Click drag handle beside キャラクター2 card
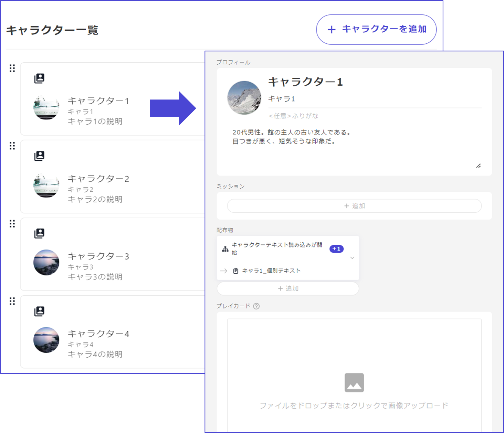Viewport: 504px width, 433px height. point(12,146)
